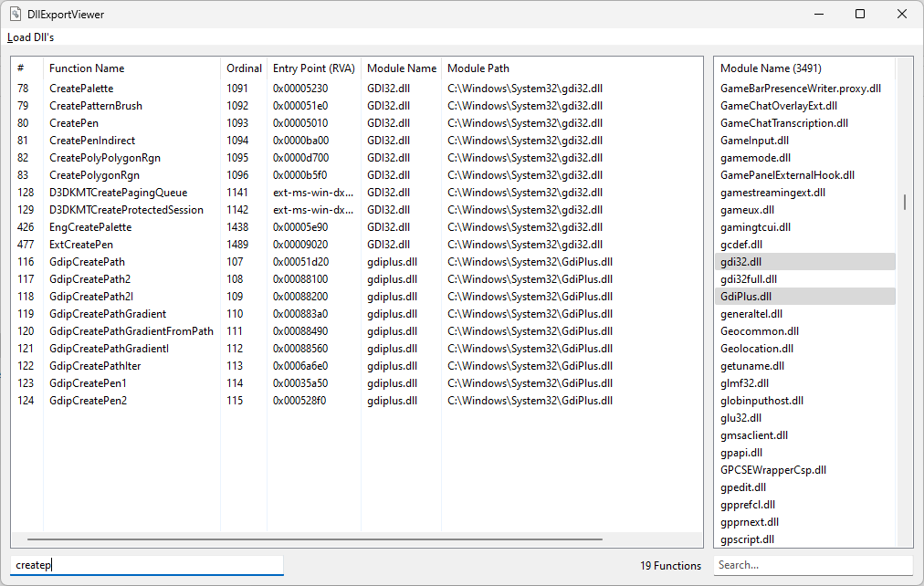
Task: Select GameChatOverlayExt.dll in module list
Action: tap(805, 105)
